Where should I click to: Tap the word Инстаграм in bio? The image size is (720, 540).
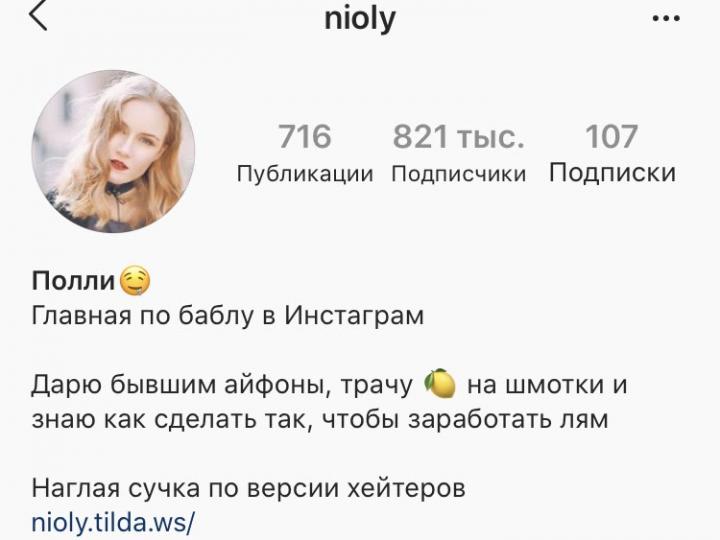click(x=354, y=315)
